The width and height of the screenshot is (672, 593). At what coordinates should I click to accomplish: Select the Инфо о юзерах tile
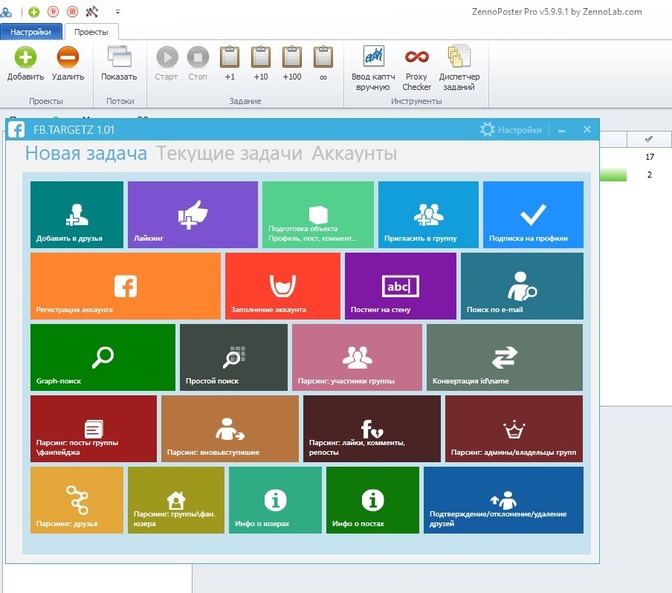[275, 500]
